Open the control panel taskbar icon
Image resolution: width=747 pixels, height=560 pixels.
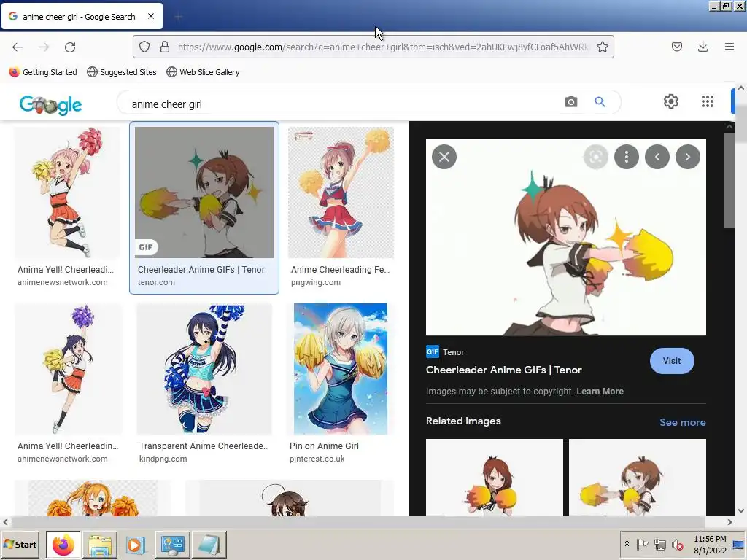click(x=172, y=545)
